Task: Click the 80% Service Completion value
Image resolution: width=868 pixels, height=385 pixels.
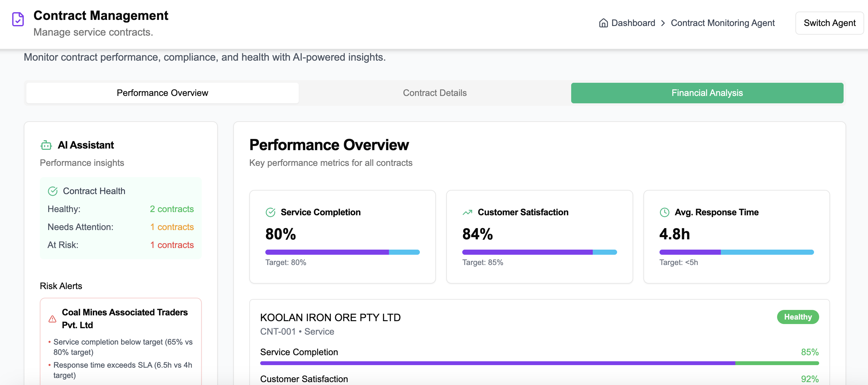Action: pos(280,234)
